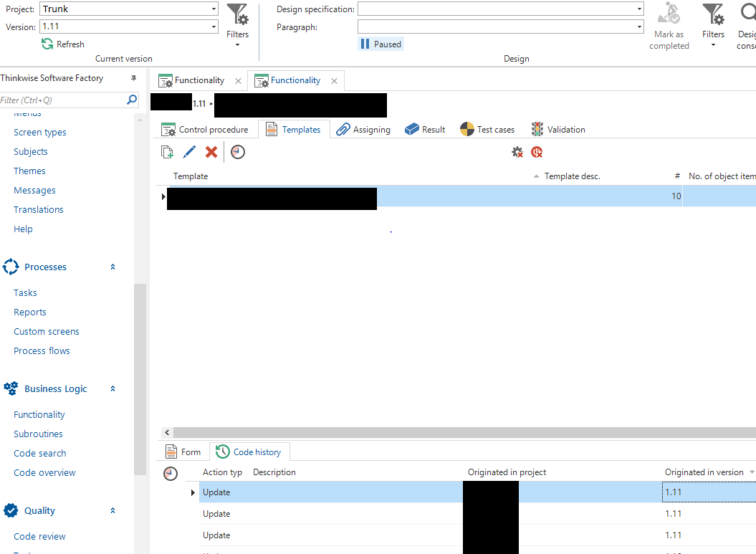Close the active Functionality tab

334,81
